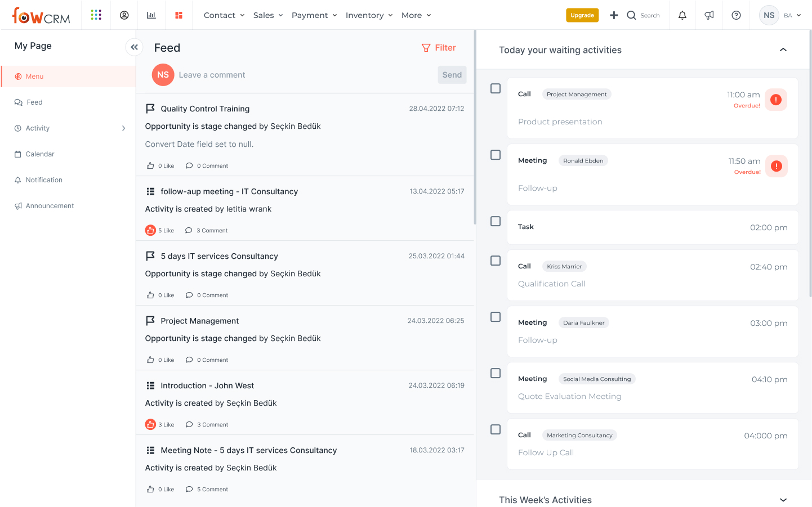Check the Kriss Marrier call checkbox
Viewport: 812px width, 507px height.
pos(496,261)
